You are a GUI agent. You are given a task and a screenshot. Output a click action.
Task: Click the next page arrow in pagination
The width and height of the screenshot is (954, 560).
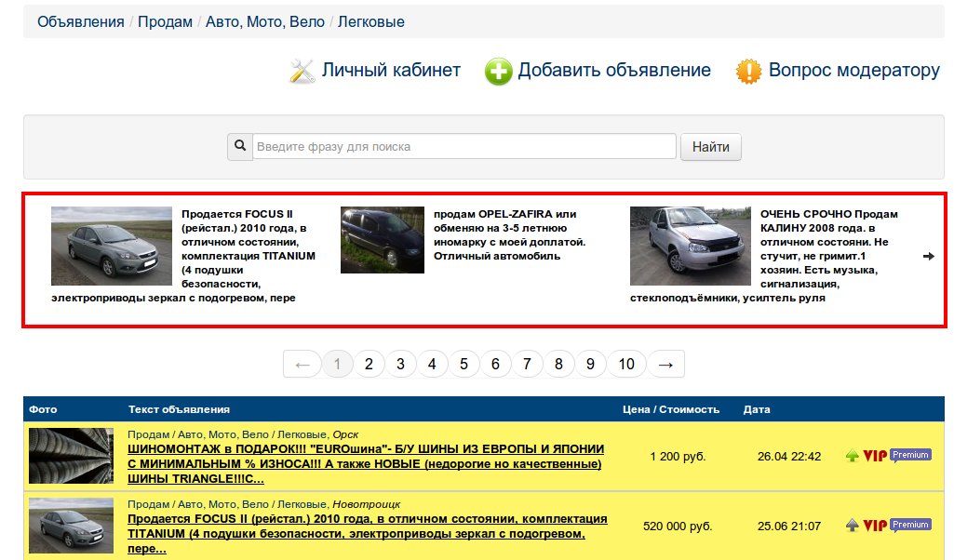665,364
